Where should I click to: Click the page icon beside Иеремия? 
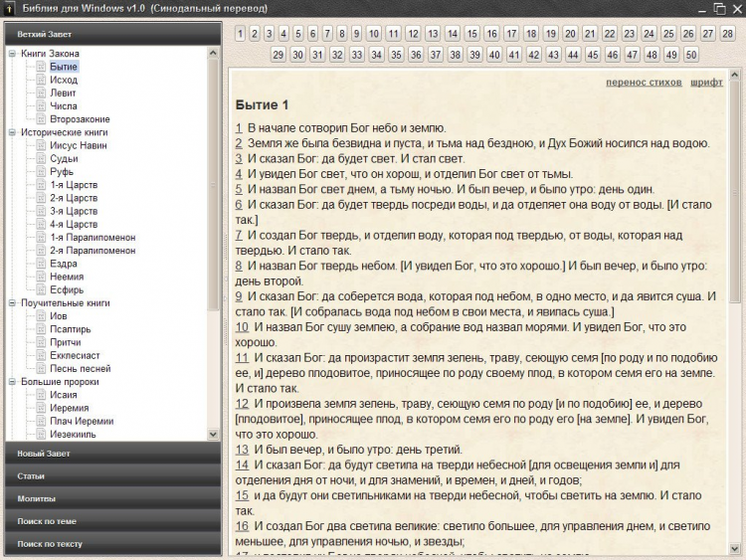[x=42, y=408]
